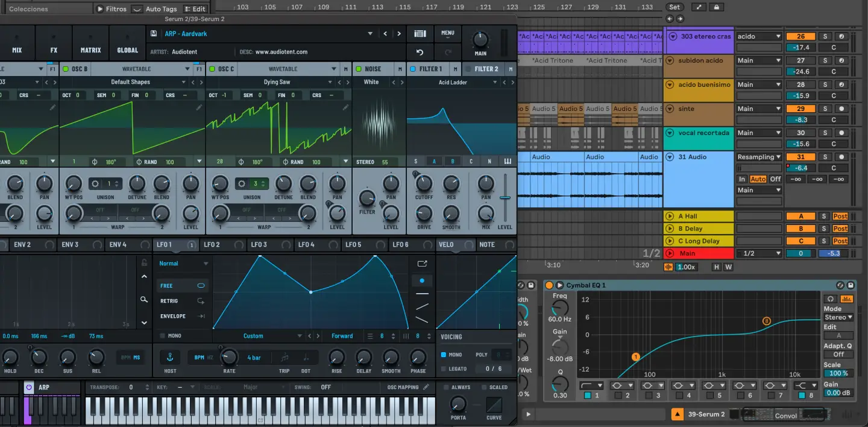This screenshot has height=427, width=868.
Task: Click the LFO export shape icon
Action: (422, 264)
